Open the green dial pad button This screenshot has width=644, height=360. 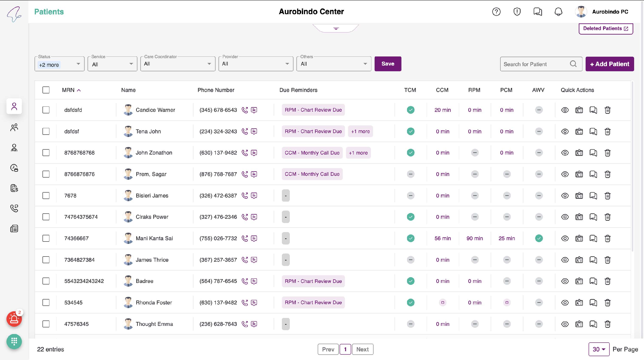(x=14, y=342)
